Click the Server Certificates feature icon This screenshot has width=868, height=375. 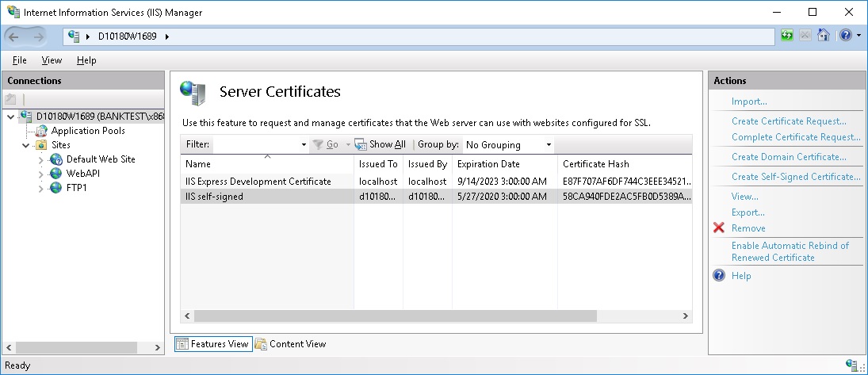pos(193,93)
